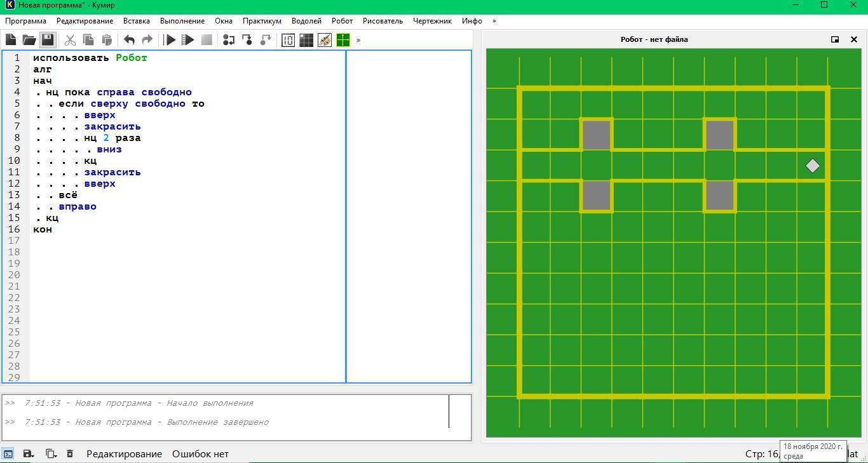Viewport: 868px width, 463px height.
Task: Close the Robot panel
Action: 854,39
